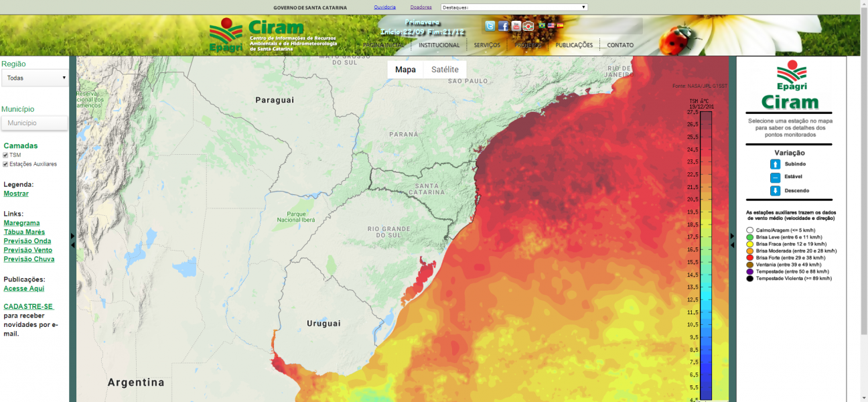Image resolution: width=868 pixels, height=402 pixels.
Task: Open the Região dropdown
Action: click(35, 78)
